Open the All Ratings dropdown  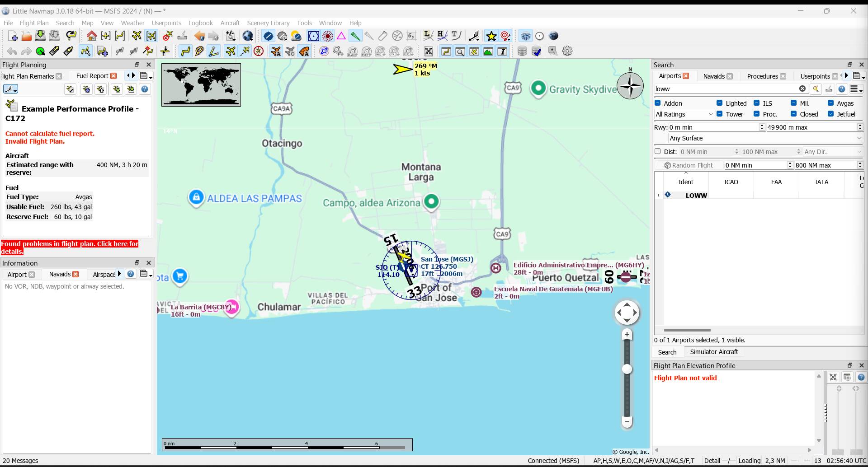684,114
